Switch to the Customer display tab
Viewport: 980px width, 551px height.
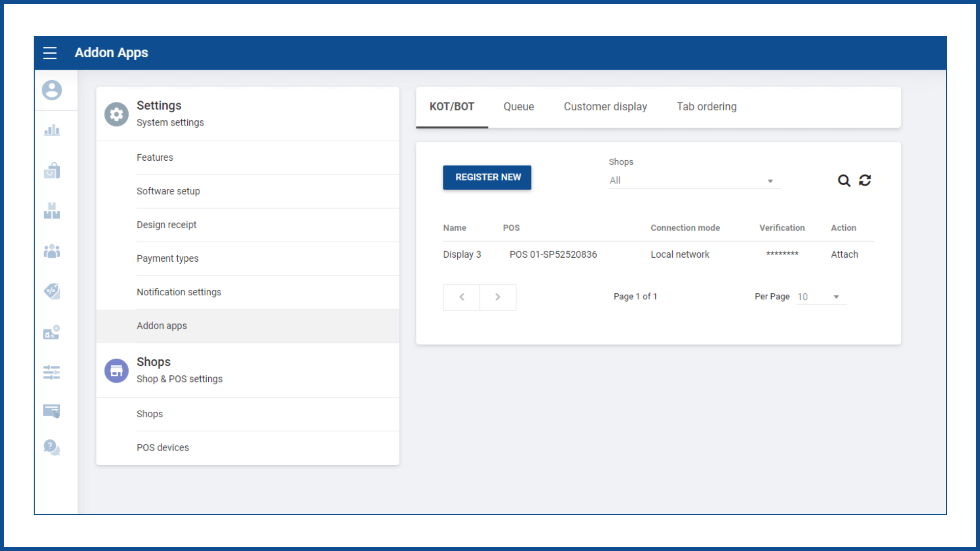605,107
